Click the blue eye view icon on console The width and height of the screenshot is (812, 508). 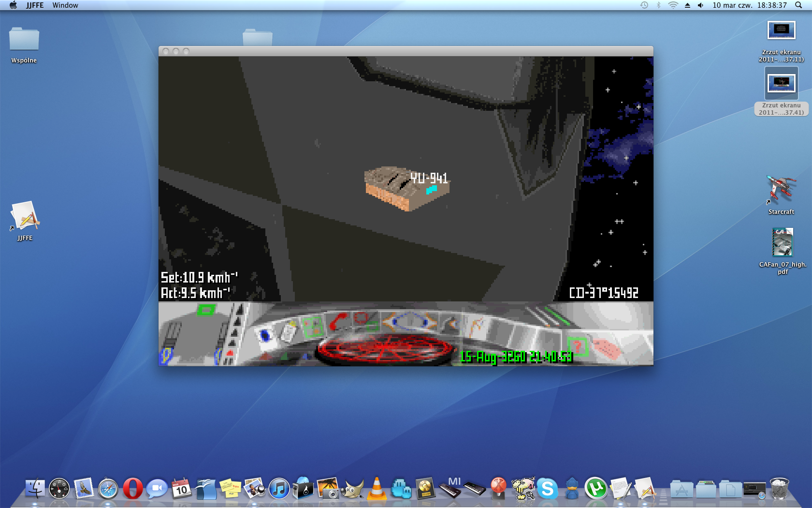point(265,335)
